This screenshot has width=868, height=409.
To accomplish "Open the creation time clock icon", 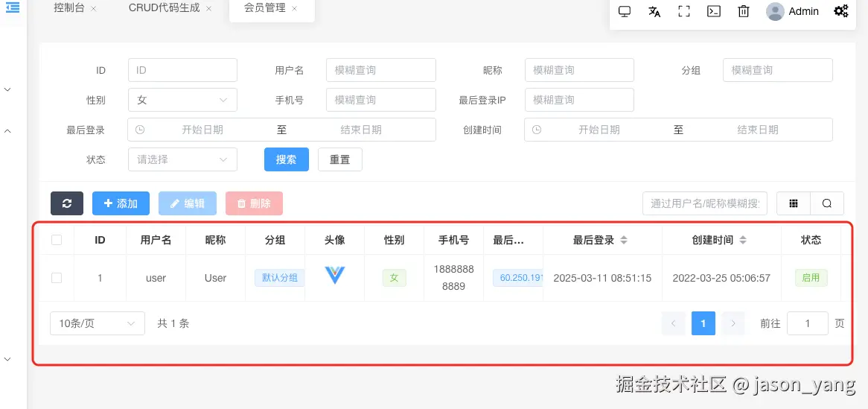I will coord(537,130).
